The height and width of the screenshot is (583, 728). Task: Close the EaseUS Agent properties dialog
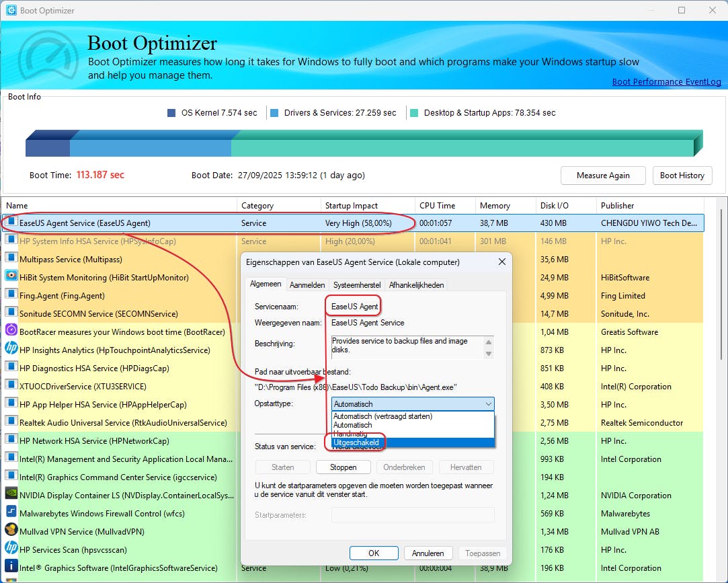[502, 262]
